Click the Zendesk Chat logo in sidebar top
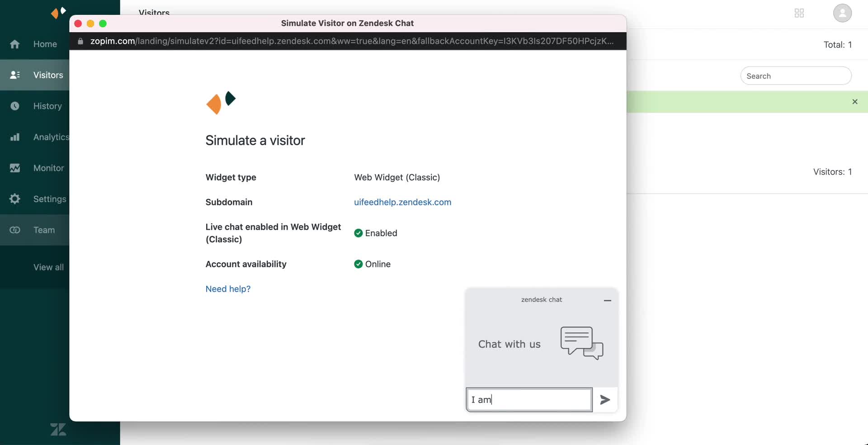Screen dimensions: 868x445 [58, 12]
